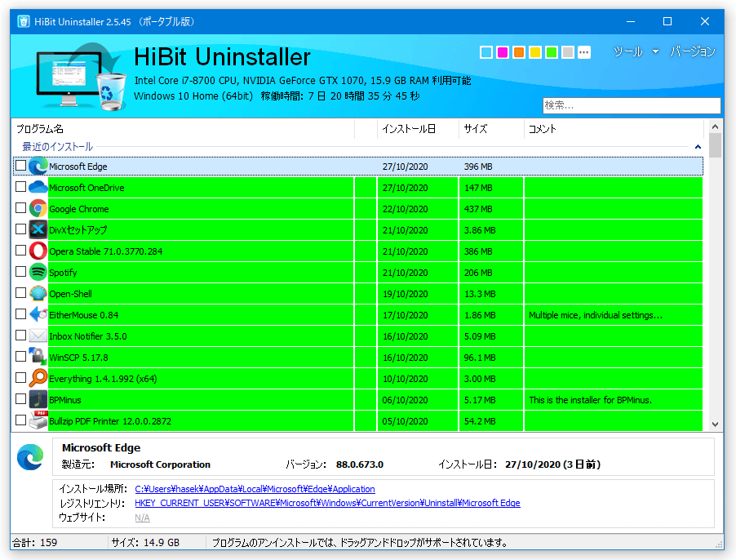Image resolution: width=736 pixels, height=560 pixels.
Task: Enable the Open-Shell checkbox
Action: tap(20, 292)
